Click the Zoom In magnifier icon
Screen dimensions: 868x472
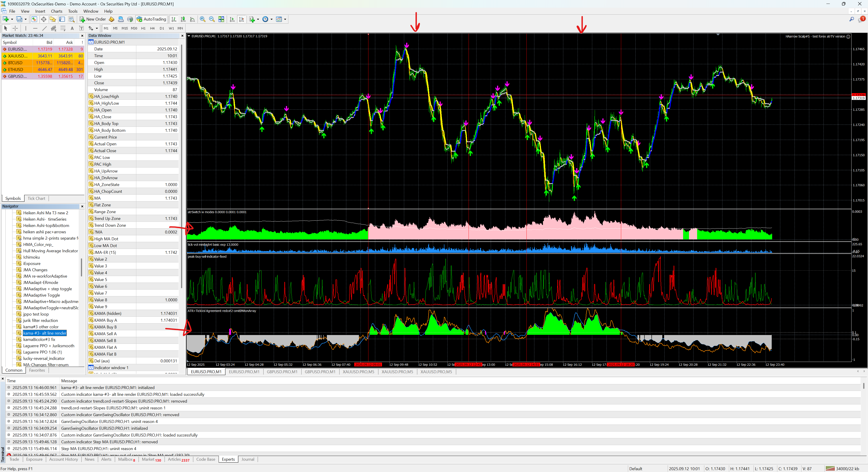pos(203,19)
